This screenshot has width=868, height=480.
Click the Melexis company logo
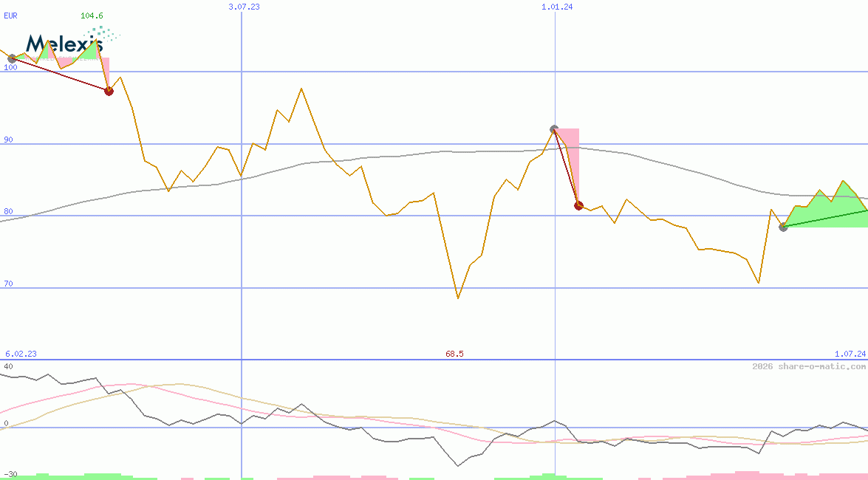click(63, 44)
